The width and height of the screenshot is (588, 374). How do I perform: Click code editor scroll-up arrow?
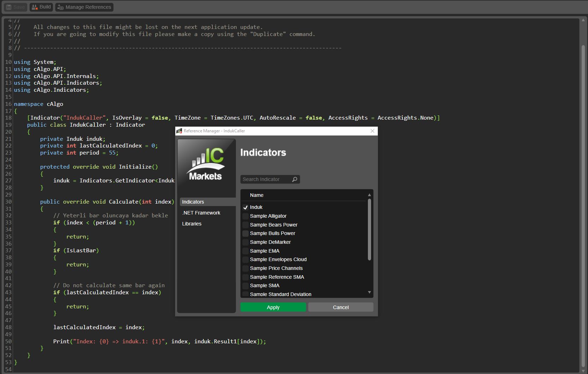coord(583,20)
